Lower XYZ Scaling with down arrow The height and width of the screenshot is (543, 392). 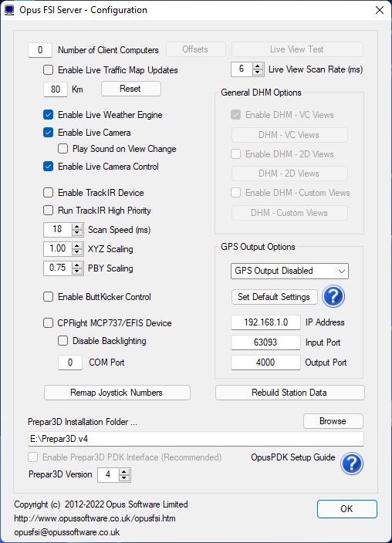point(77,252)
